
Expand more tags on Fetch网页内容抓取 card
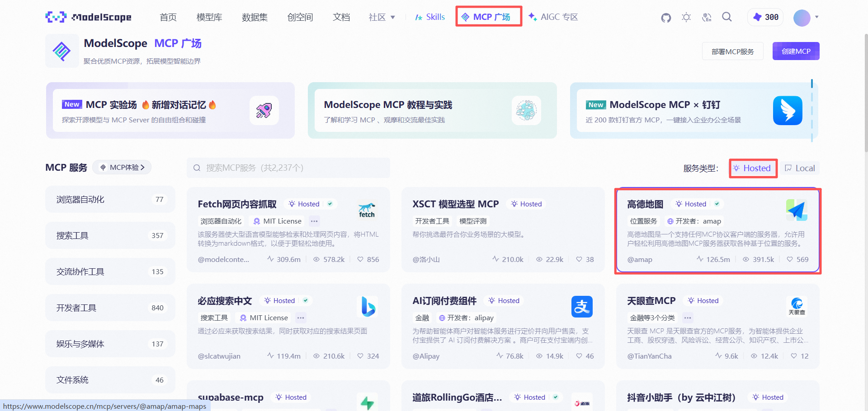pos(314,221)
